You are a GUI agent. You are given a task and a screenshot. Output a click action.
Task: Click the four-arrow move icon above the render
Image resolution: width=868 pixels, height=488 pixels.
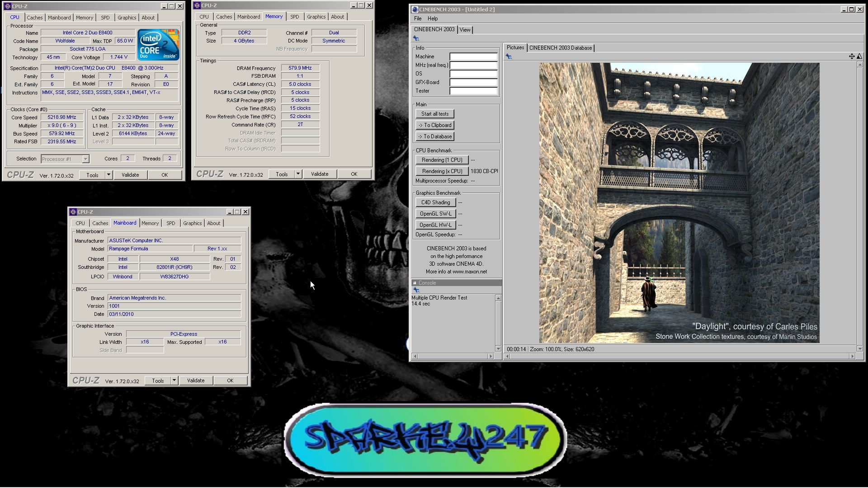[852, 56]
